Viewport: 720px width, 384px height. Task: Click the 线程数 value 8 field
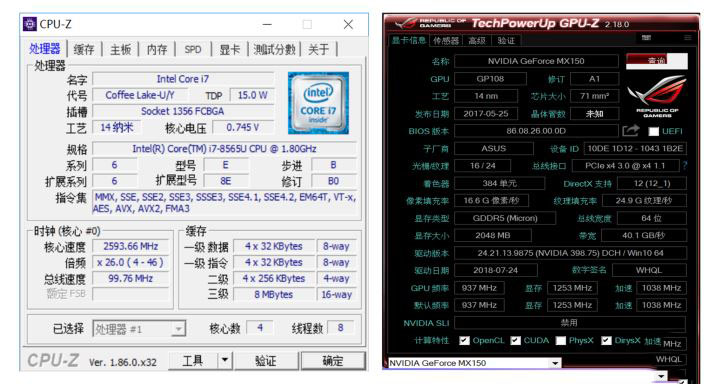click(340, 328)
